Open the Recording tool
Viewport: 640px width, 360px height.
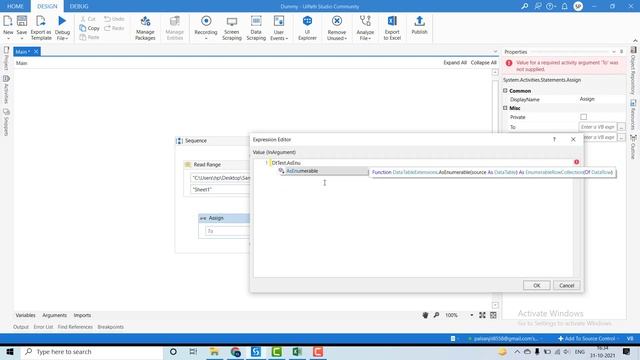[206, 27]
